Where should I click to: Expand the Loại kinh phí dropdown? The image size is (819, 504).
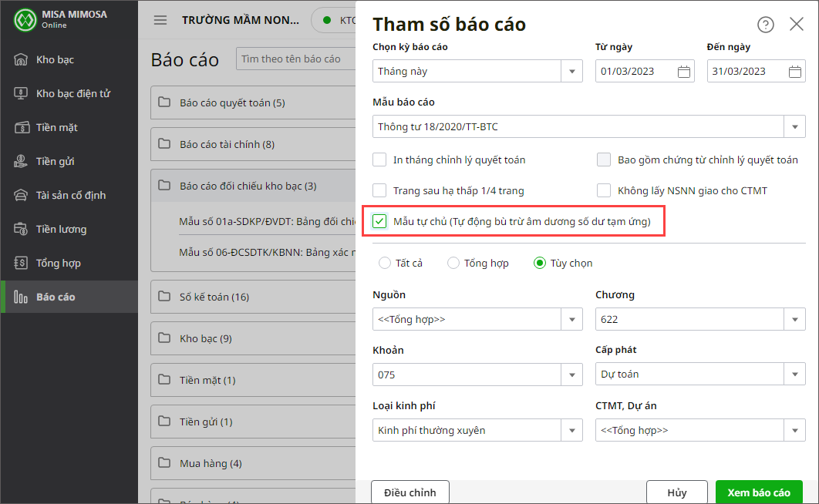[x=571, y=430]
